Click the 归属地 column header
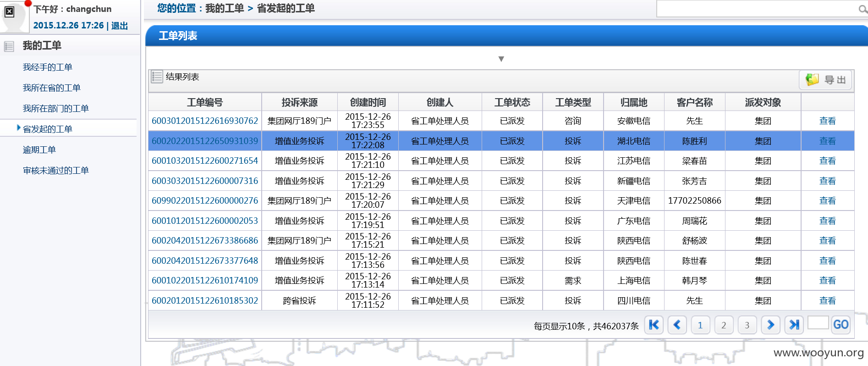Image resolution: width=868 pixels, height=366 pixels. click(634, 102)
